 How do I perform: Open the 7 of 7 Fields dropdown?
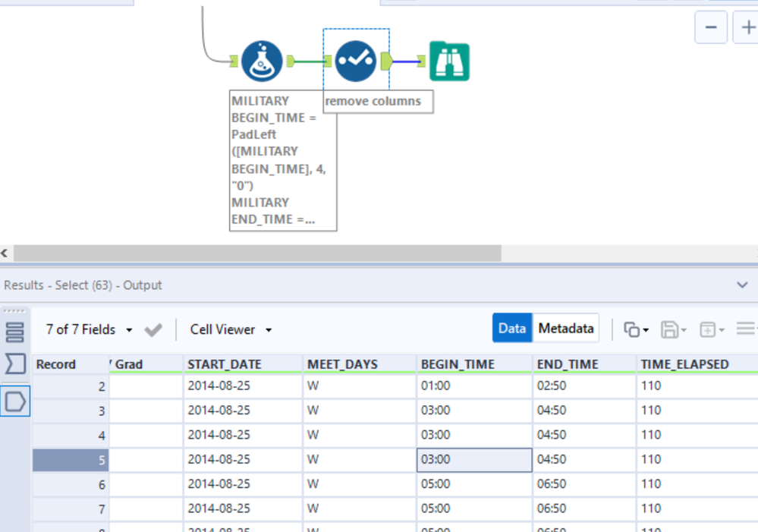pos(89,329)
